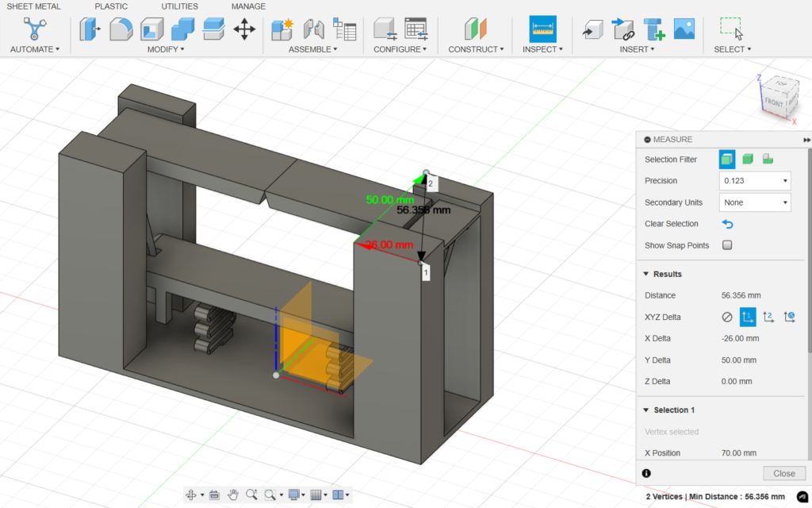
Task: Select the Combine tool
Action: 183,29
